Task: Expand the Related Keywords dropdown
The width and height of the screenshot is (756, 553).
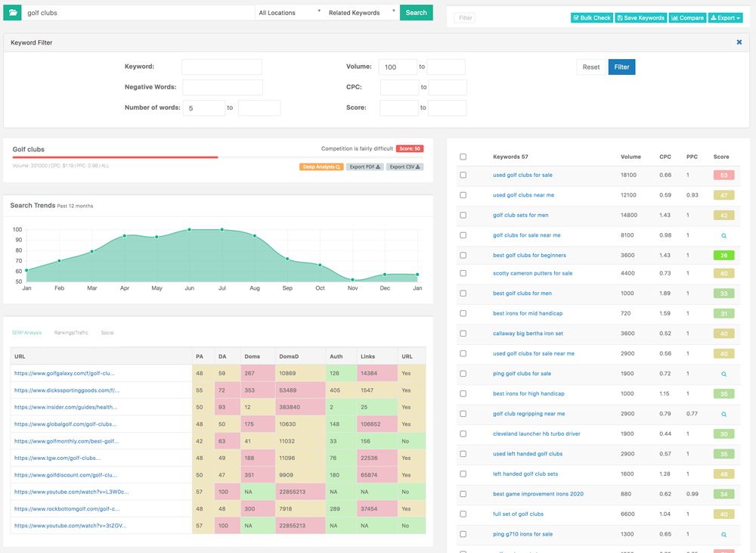Action: pyautogui.click(x=361, y=13)
